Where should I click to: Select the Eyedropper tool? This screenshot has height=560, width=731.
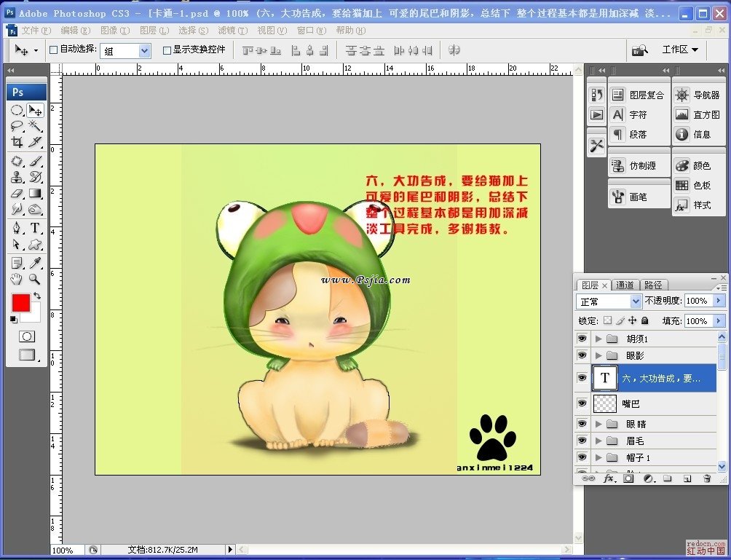35,263
